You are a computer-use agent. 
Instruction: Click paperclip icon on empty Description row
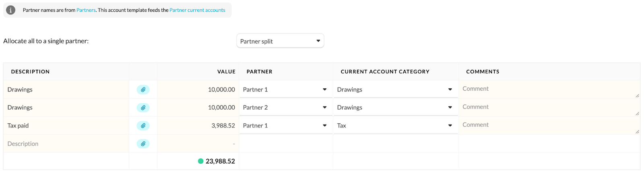pos(143,144)
